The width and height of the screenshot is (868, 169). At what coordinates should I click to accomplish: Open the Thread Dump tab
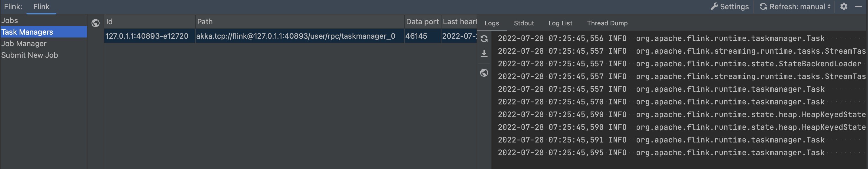pos(607,23)
